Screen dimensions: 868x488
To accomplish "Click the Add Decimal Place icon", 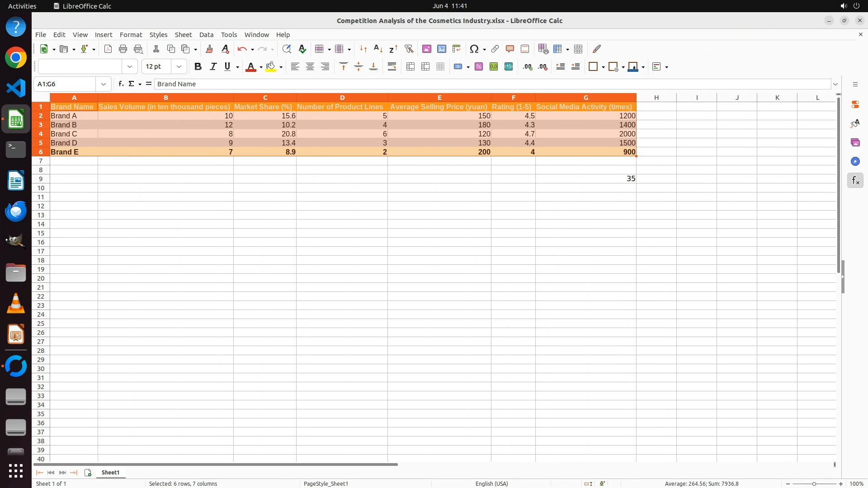I will tap(528, 67).
